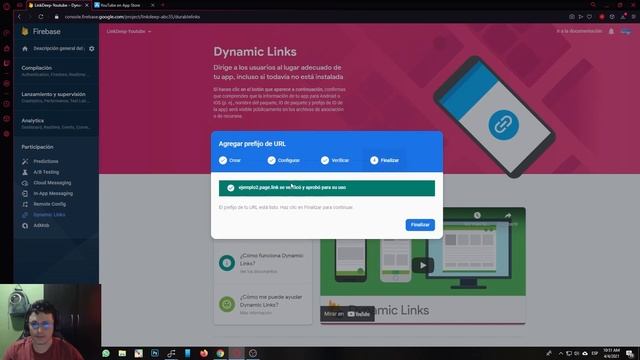
Task: Click the share arrow on the video
Action: click(x=508, y=216)
